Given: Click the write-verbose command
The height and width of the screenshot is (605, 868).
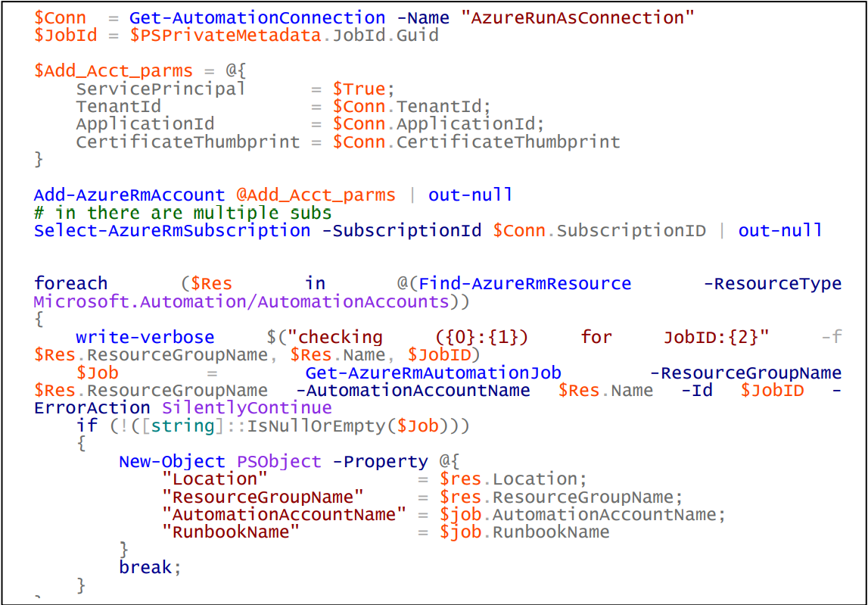Looking at the screenshot, I should 145,337.
